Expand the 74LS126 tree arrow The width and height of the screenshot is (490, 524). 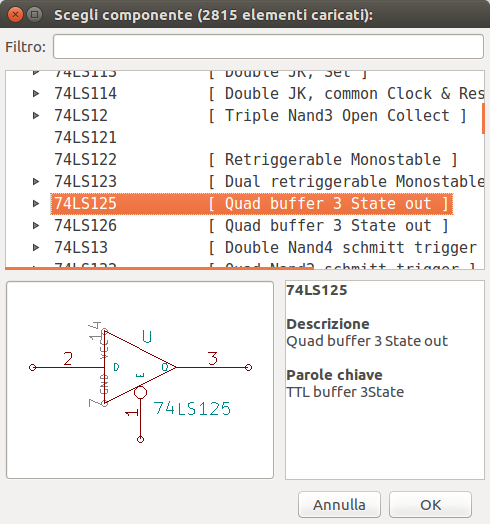pyautogui.click(x=36, y=226)
